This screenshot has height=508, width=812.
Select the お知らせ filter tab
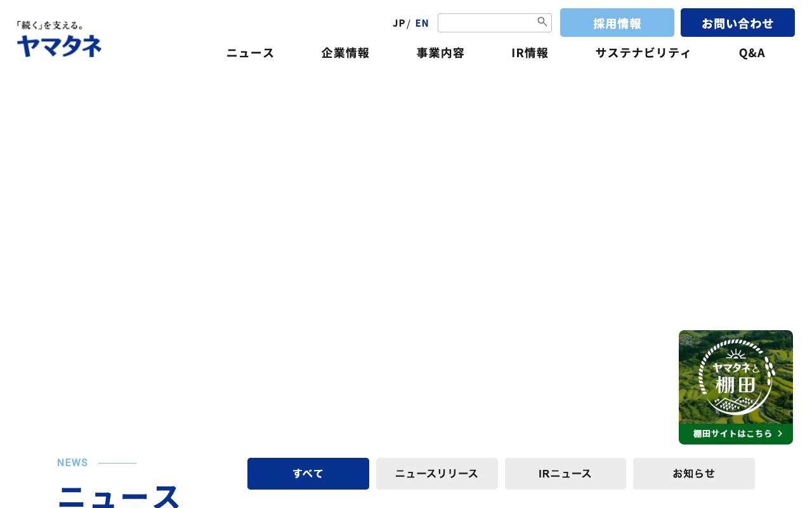tap(693, 474)
